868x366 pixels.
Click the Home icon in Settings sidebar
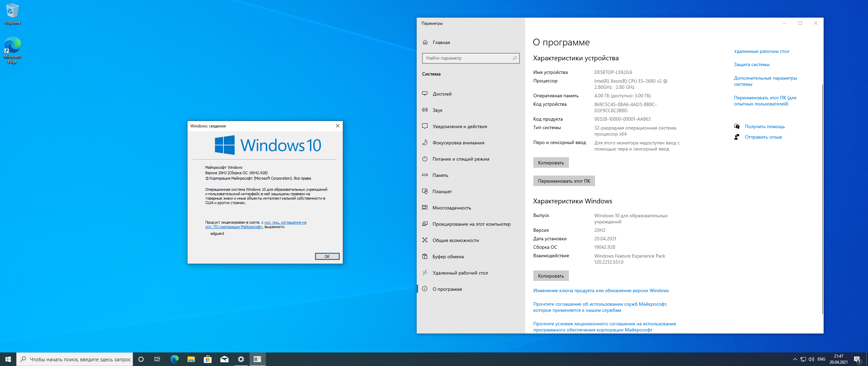[x=425, y=42]
